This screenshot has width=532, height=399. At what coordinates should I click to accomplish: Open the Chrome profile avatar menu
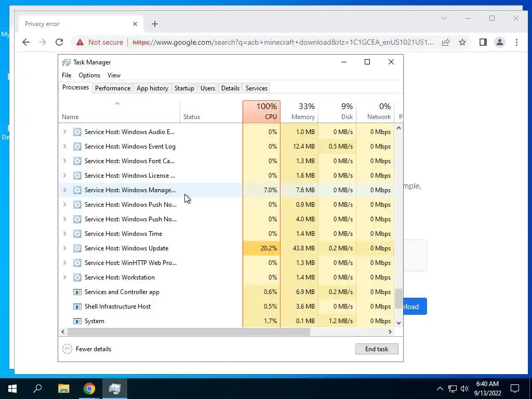pyautogui.click(x=500, y=42)
